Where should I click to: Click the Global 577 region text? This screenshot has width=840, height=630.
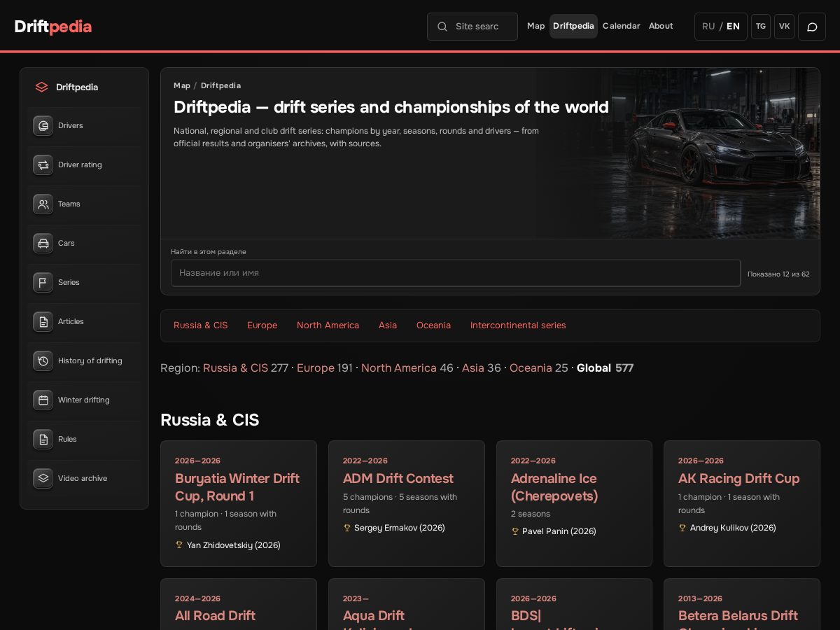click(x=605, y=368)
